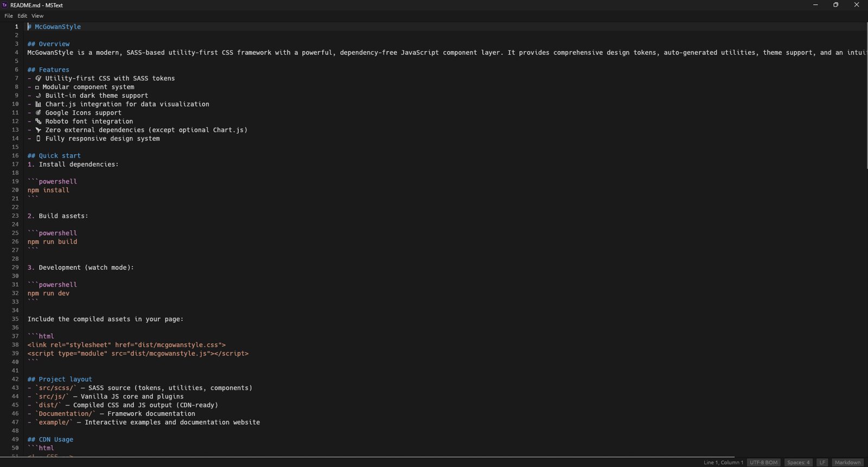Click the 'Google Icons support' line
The image size is (868, 467).
pos(75,113)
